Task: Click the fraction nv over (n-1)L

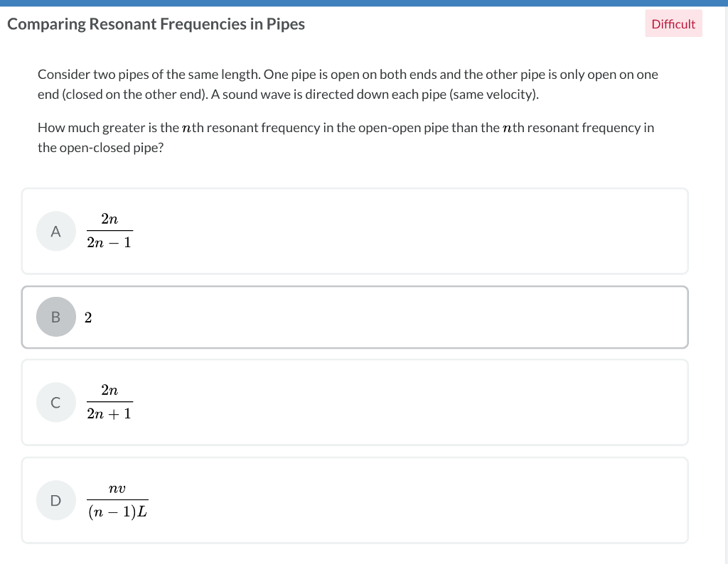Action: (x=118, y=500)
